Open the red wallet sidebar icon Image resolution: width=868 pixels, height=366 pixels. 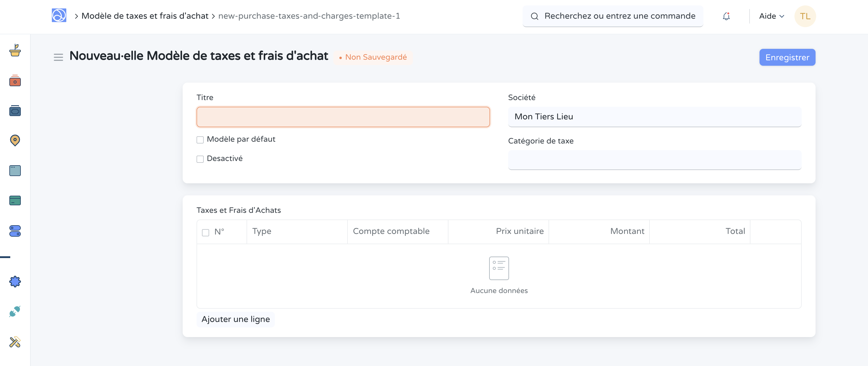pyautogui.click(x=15, y=81)
